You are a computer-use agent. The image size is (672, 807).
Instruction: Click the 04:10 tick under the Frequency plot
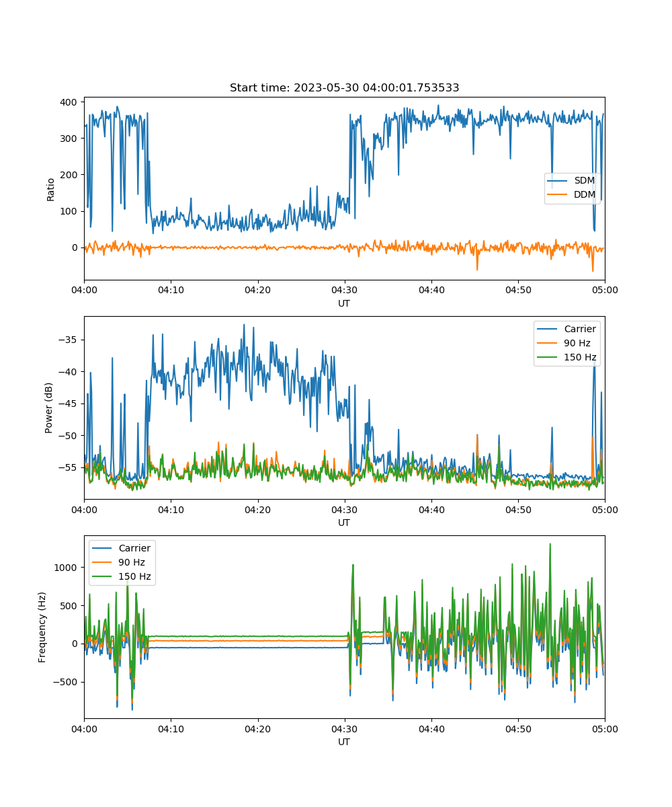click(171, 728)
